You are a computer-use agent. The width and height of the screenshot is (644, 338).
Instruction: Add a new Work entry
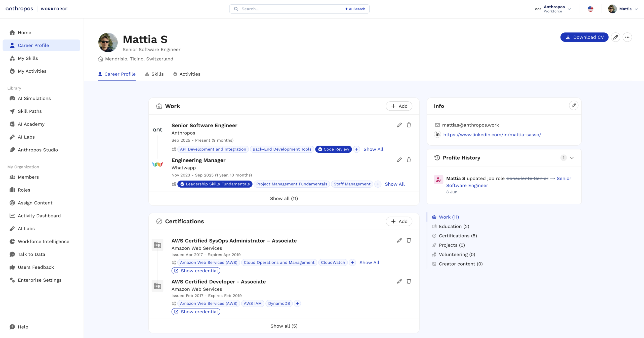pos(399,106)
